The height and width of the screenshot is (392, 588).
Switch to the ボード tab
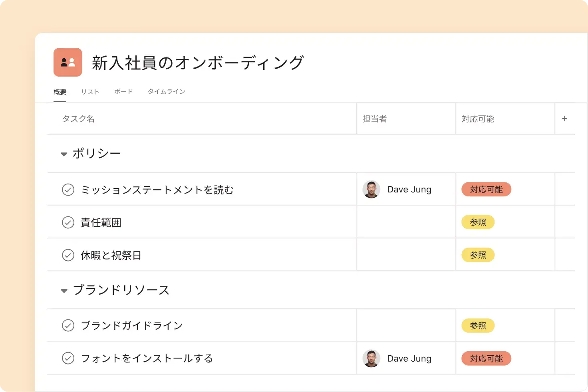pos(123,92)
